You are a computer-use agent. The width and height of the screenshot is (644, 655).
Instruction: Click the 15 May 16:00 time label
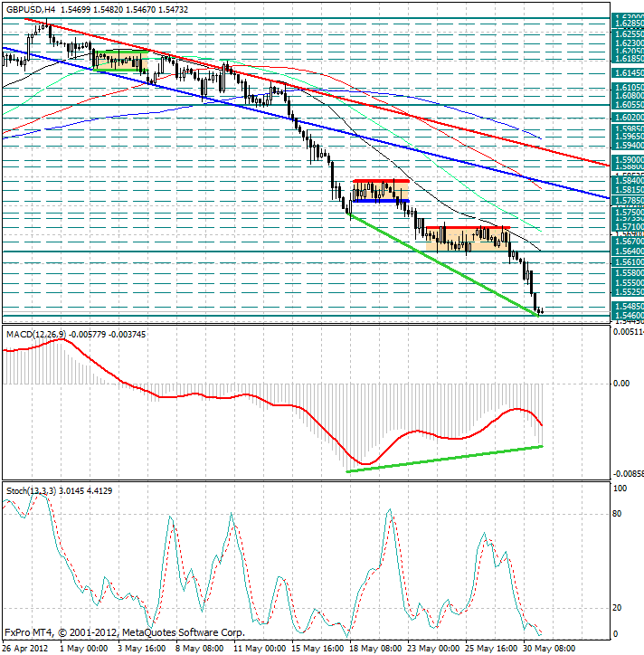pyautogui.click(x=317, y=649)
